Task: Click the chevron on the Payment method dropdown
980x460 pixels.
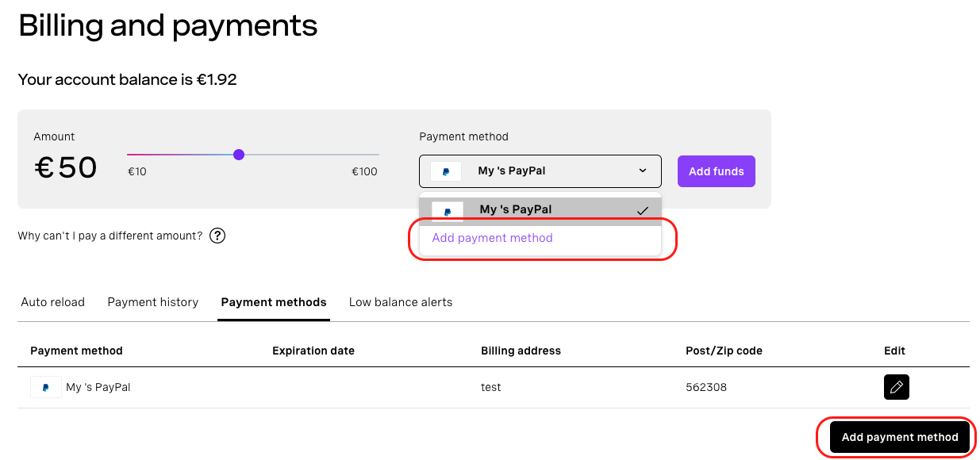Action: coord(644,171)
